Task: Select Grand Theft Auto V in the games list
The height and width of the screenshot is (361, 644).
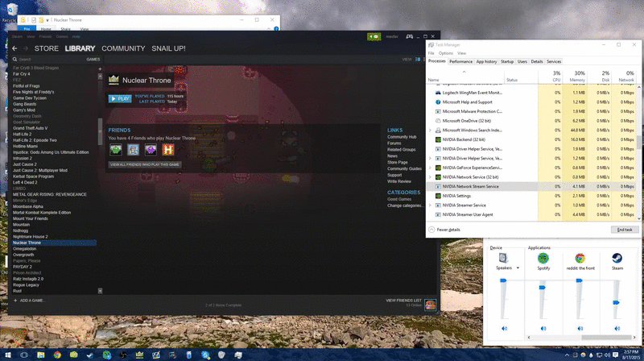Action: pyautogui.click(x=30, y=128)
